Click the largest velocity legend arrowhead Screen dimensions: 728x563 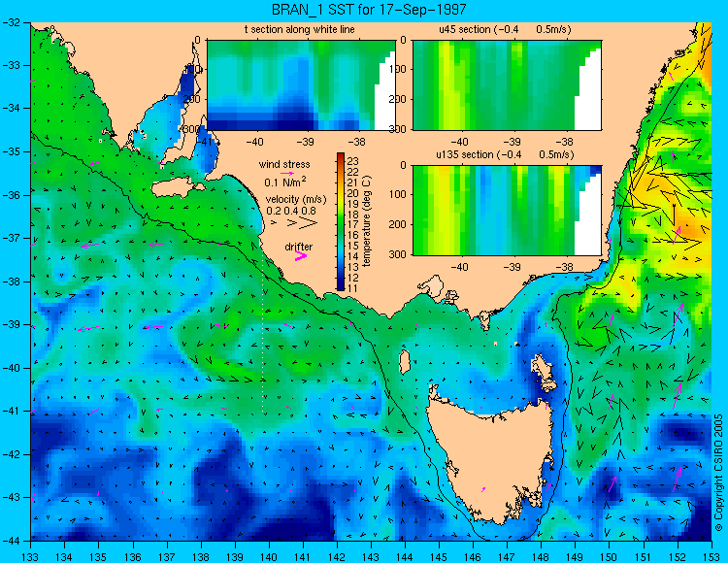pyautogui.click(x=309, y=223)
